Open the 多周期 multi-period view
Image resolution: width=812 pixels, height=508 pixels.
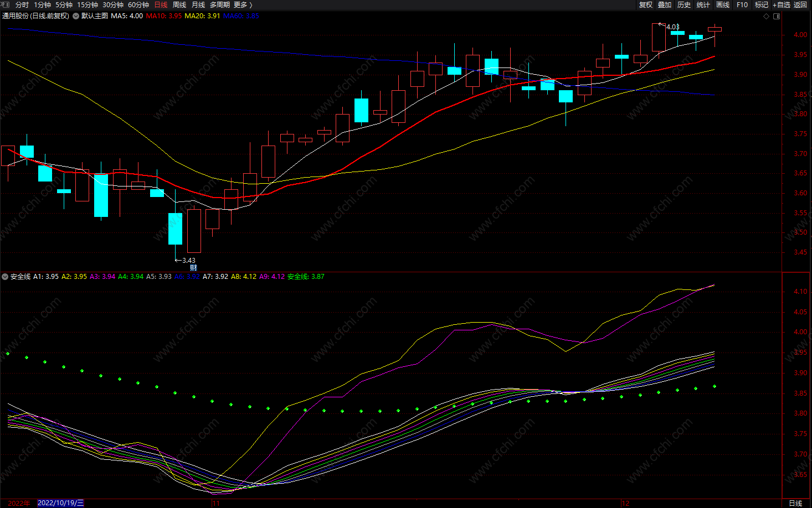click(220, 5)
